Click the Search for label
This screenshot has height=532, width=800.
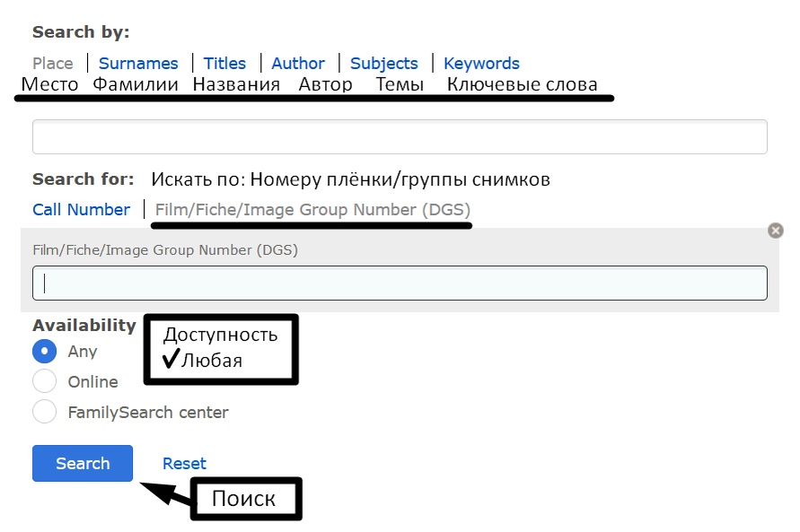83,179
